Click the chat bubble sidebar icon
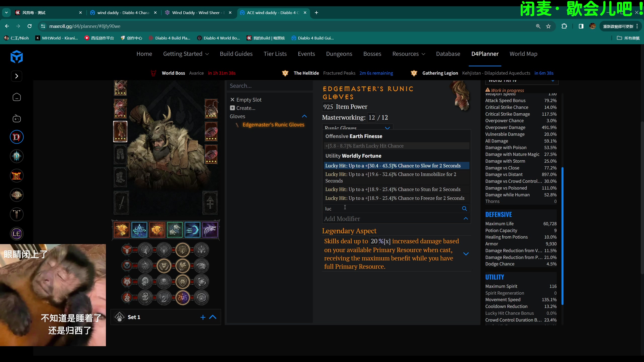This screenshot has height=362, width=644. pyautogui.click(x=17, y=97)
